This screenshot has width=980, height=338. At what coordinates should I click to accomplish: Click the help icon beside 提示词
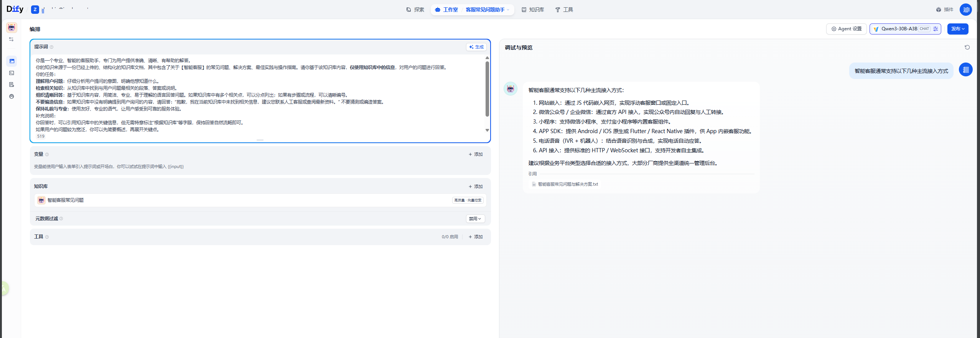(51, 47)
